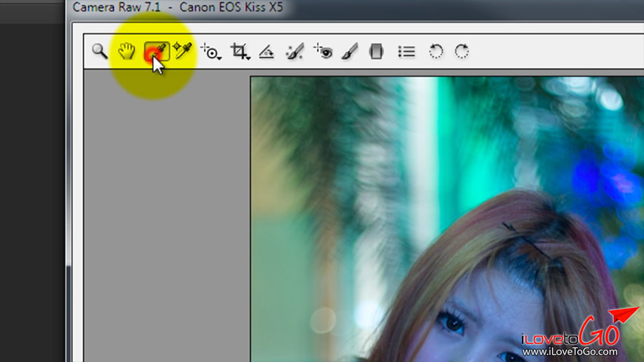644x362 pixels.
Task: Select the Targeted Adjustment tool
Action: (x=210, y=51)
